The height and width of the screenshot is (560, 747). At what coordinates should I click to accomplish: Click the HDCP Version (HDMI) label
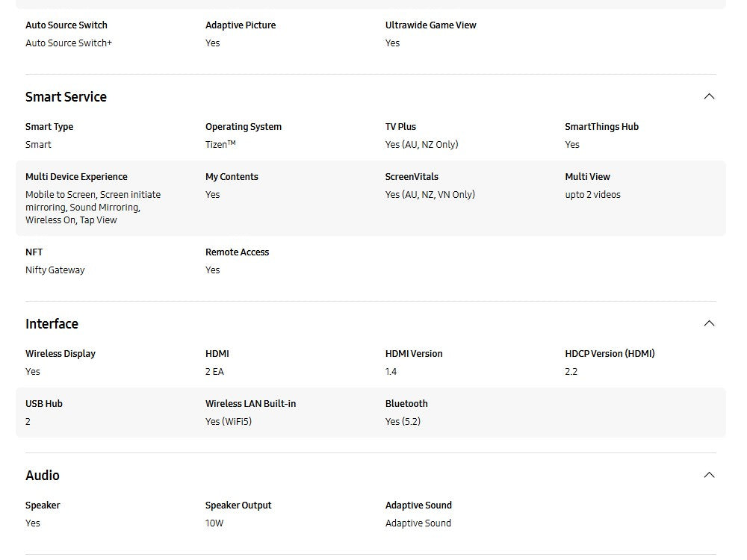(610, 354)
